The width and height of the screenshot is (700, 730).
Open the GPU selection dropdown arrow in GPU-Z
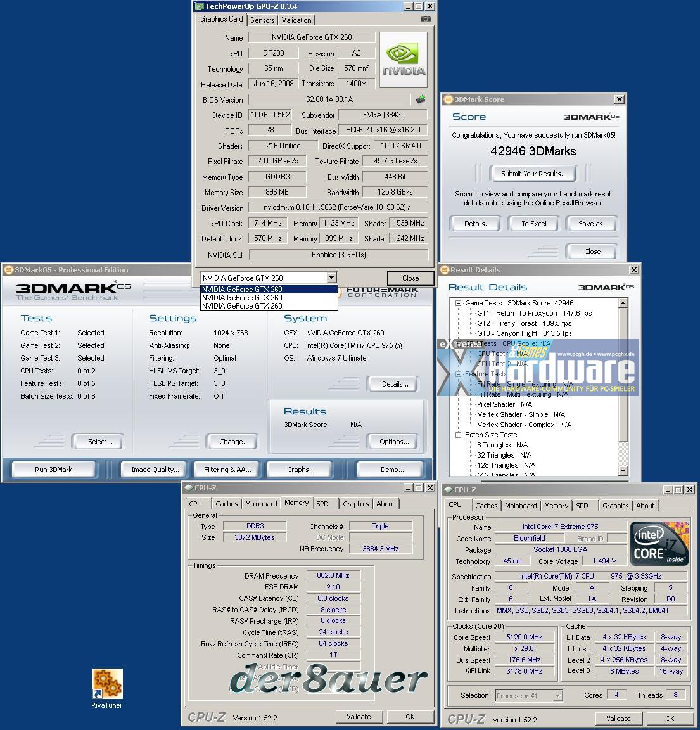coord(331,278)
